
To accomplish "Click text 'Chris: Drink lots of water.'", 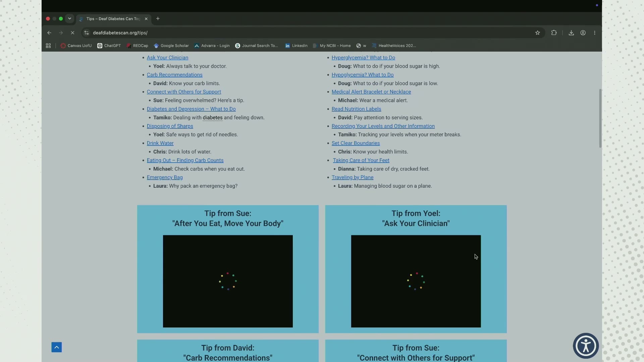I will [182, 152].
